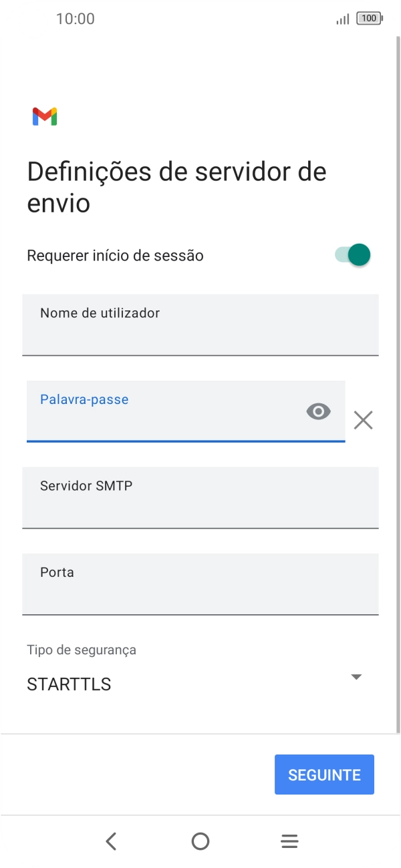Tap the Tipo de segurança label
Viewport: 401px width, 868px height.
[x=82, y=650]
